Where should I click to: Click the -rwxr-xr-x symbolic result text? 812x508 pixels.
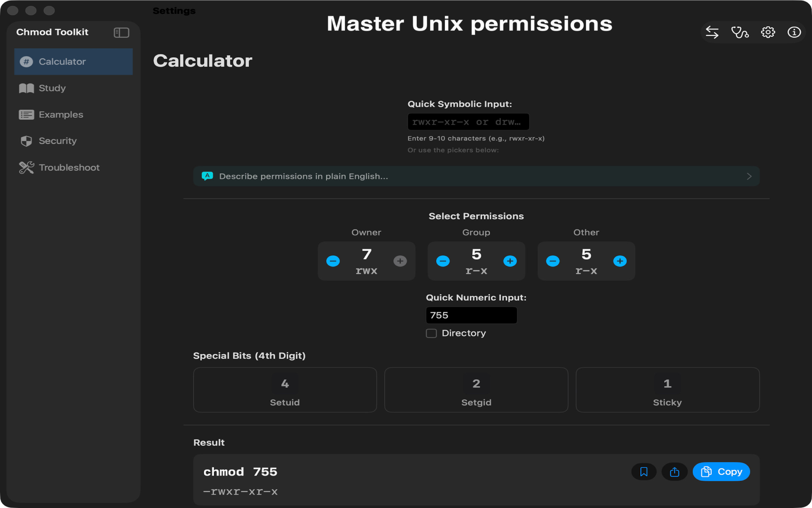(240, 492)
